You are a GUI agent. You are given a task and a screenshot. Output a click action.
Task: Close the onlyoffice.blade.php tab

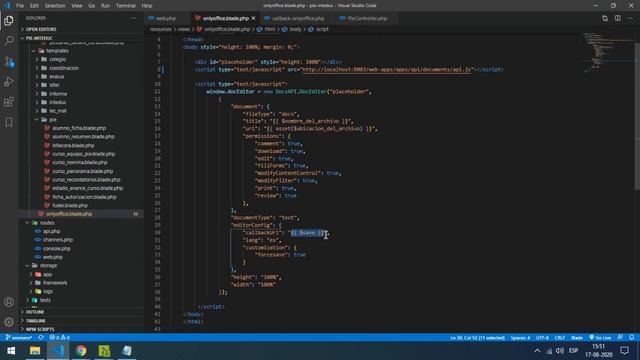point(253,18)
